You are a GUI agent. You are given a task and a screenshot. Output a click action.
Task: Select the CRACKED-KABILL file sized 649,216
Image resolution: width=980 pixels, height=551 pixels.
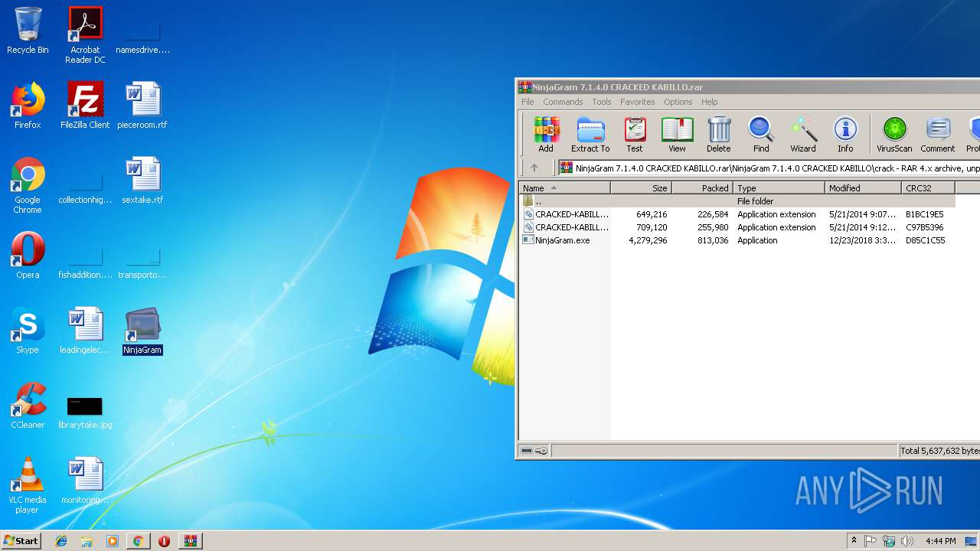pyautogui.click(x=737, y=214)
